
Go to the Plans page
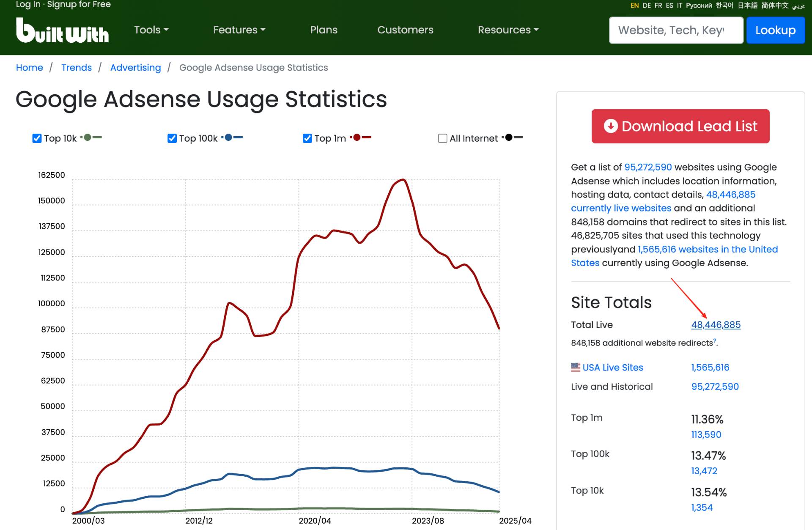tap(324, 30)
